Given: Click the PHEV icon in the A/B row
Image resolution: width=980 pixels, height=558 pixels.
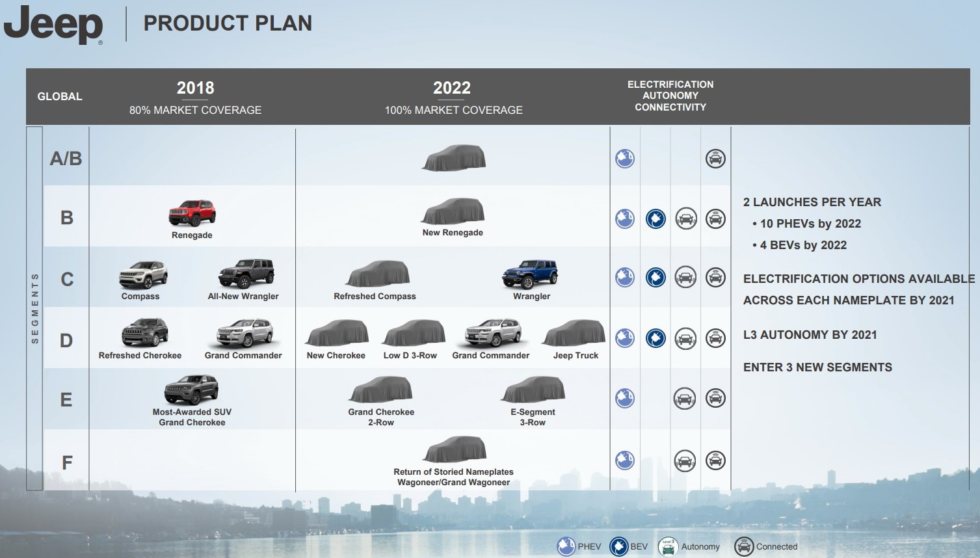Looking at the screenshot, I should (x=625, y=159).
